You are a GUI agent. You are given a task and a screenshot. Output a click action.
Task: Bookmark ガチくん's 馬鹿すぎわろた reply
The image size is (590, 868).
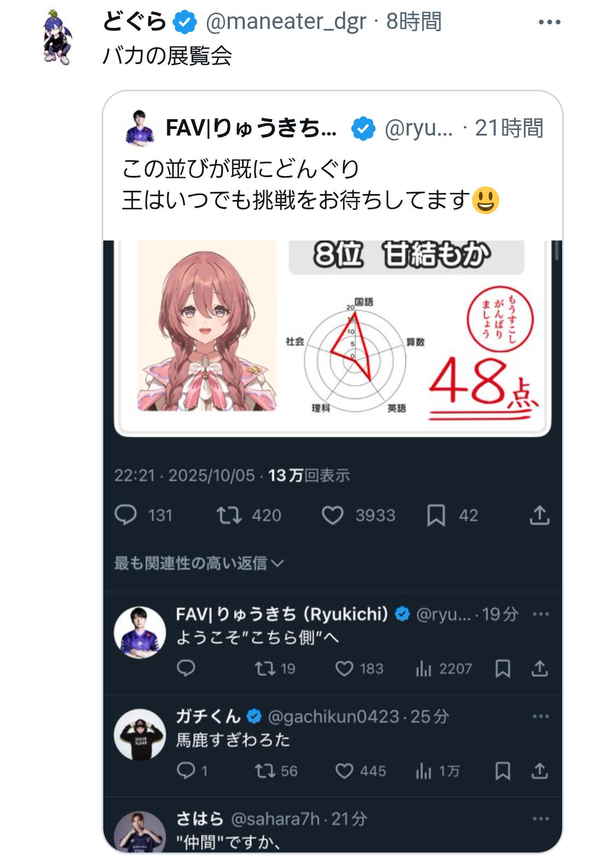(503, 771)
